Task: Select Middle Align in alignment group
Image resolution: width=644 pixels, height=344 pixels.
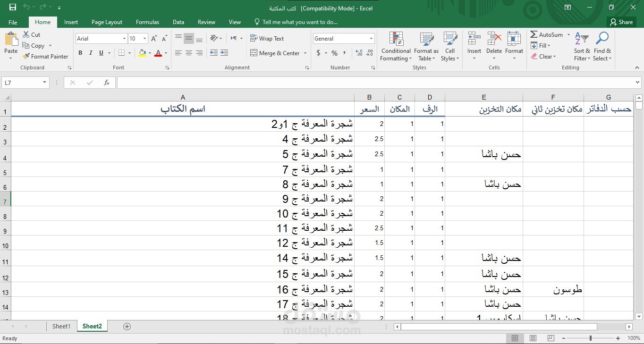Action: 189,38
